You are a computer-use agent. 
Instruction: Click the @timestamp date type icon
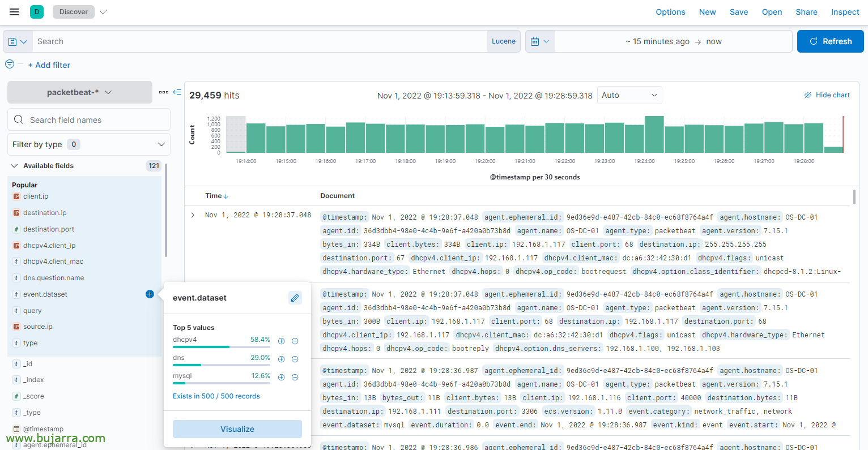pos(16,429)
